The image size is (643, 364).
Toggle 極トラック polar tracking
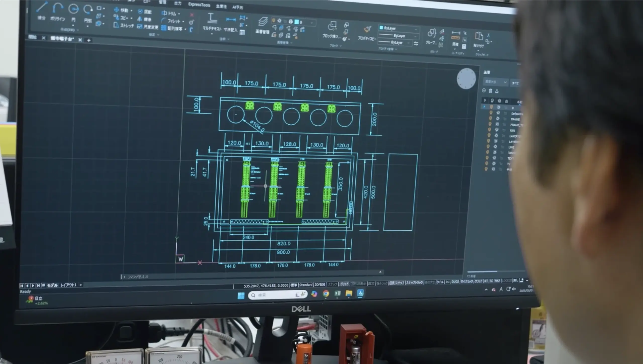click(x=382, y=283)
